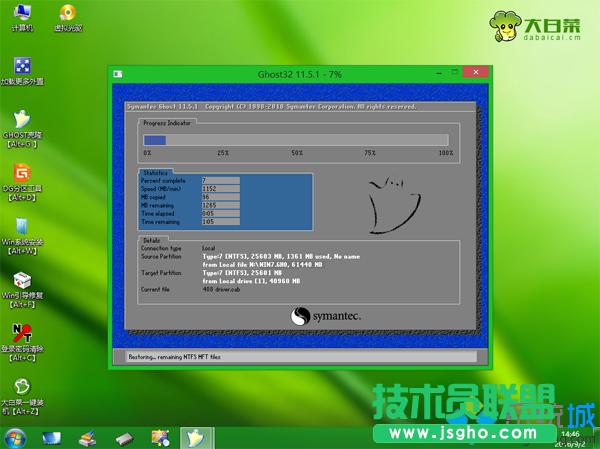This screenshot has width=600, height=449.
Task: Open the Ghost32 window system menu icon
Action: (119, 74)
